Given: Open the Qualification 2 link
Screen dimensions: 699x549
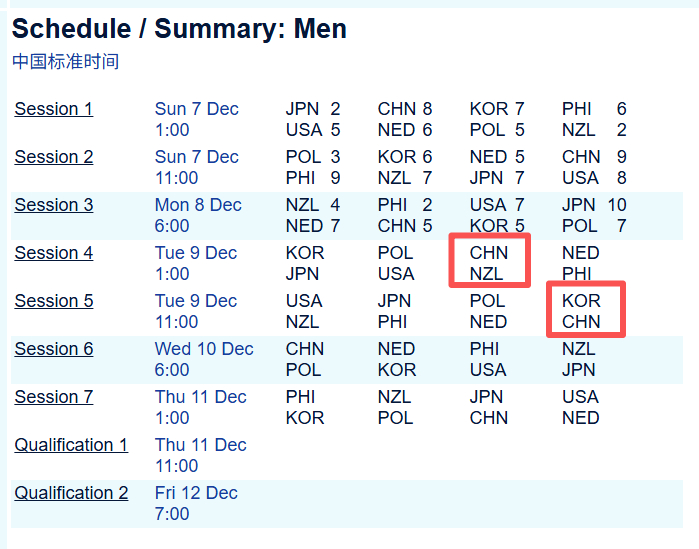Looking at the screenshot, I should [71, 493].
